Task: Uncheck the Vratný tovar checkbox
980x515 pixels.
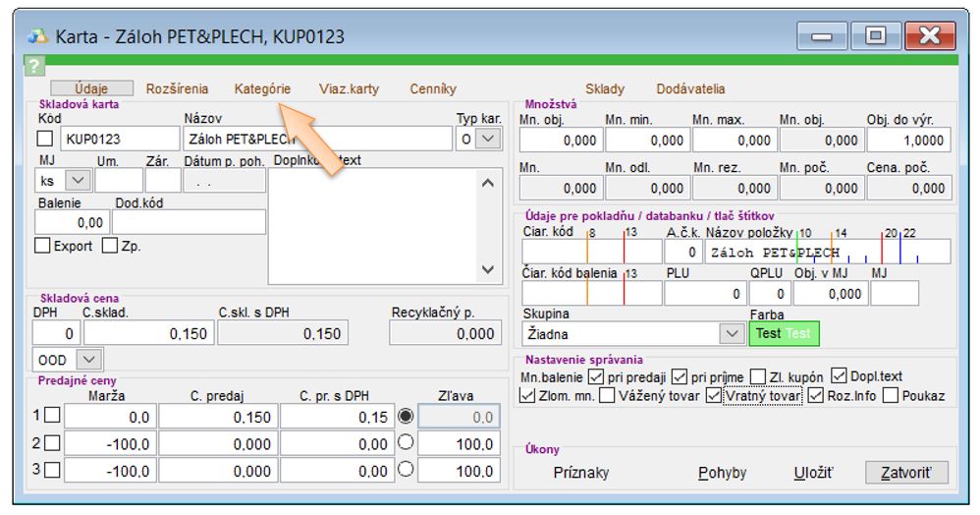Action: (714, 396)
